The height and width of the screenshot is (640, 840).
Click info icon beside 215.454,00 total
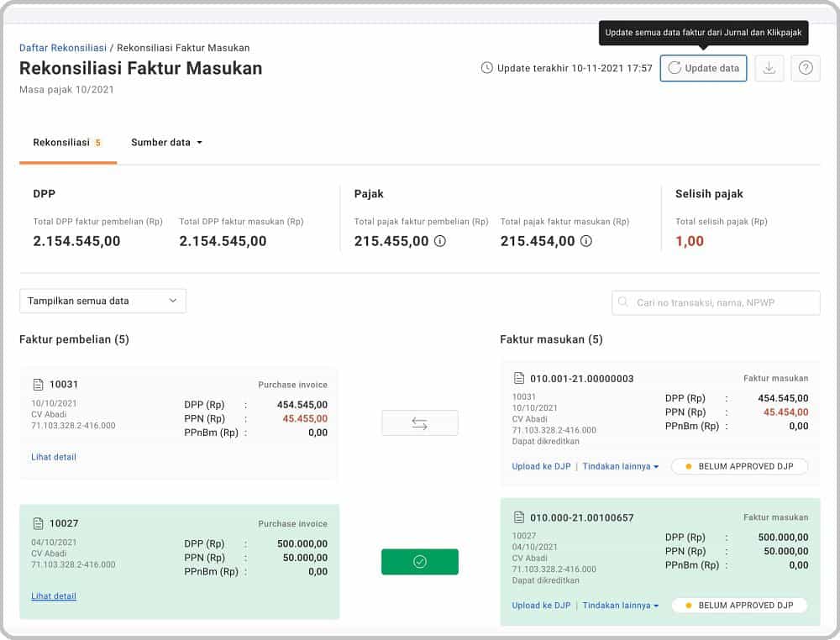tap(586, 241)
